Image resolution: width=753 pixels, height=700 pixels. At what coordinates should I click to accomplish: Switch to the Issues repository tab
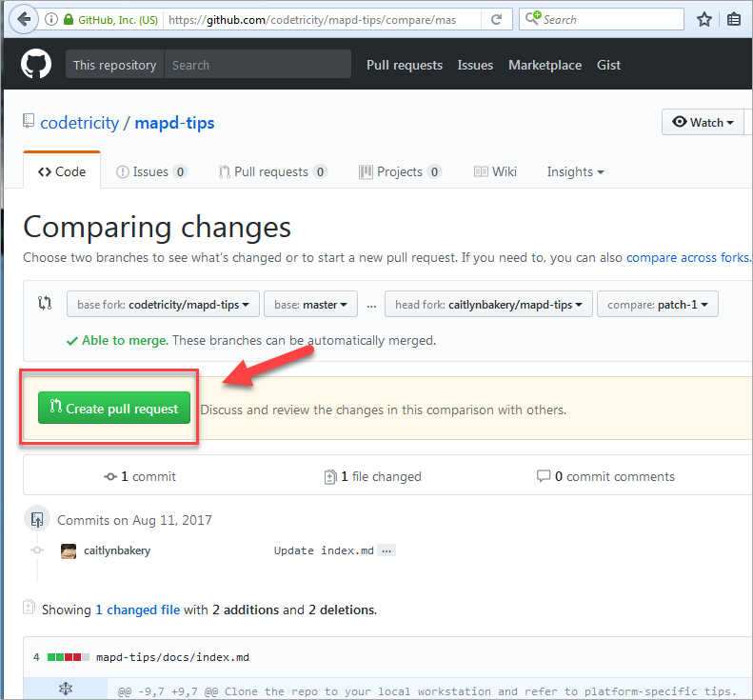click(151, 171)
